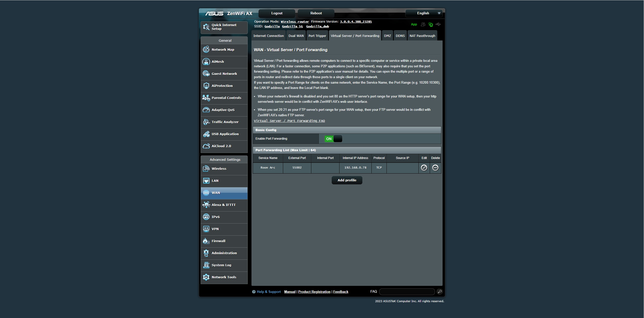This screenshot has height=318, width=644.
Task: Click the TCP protocol cell
Action: (x=379, y=168)
